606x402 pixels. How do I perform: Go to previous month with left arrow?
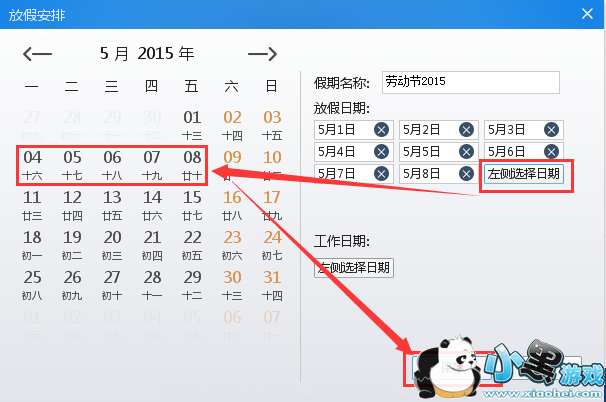(37, 54)
